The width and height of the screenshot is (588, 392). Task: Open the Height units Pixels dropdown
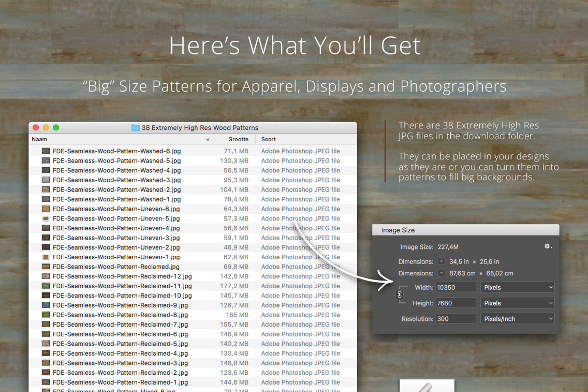[x=517, y=302]
